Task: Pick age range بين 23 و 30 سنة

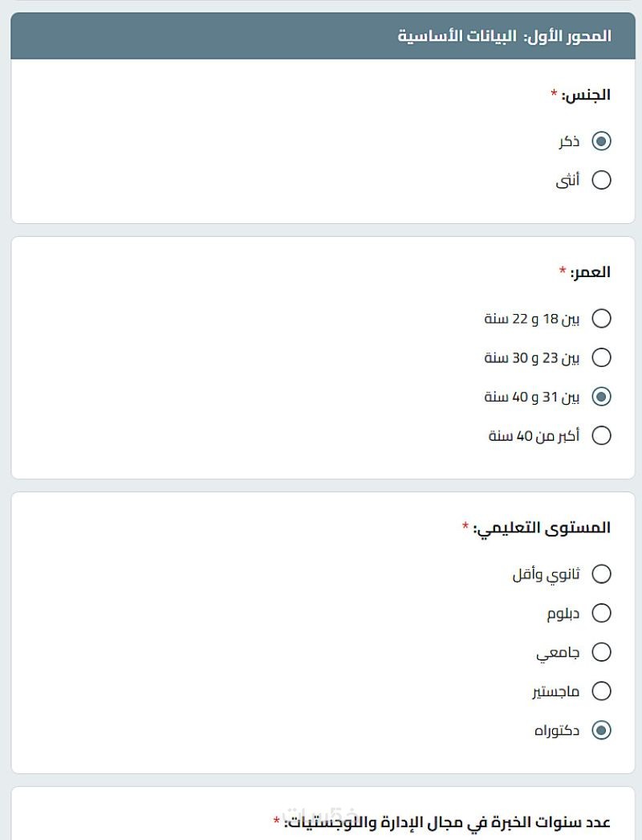Action: click(x=601, y=357)
